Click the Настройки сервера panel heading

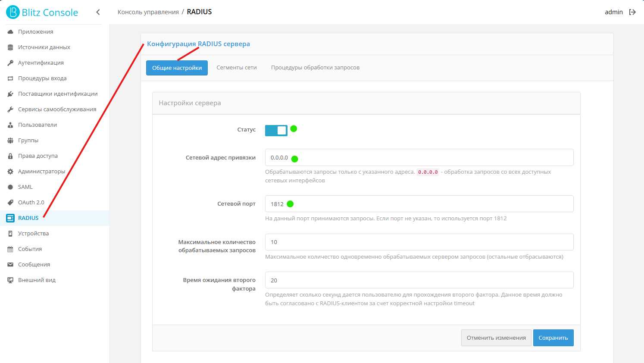pos(190,103)
